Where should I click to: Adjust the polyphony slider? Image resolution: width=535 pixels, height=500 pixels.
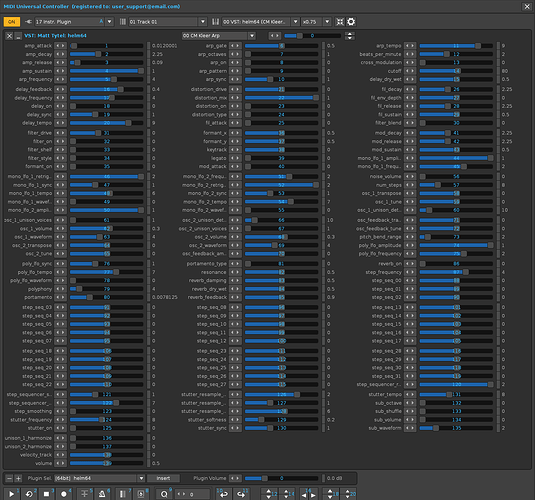pyautogui.click(x=106, y=289)
